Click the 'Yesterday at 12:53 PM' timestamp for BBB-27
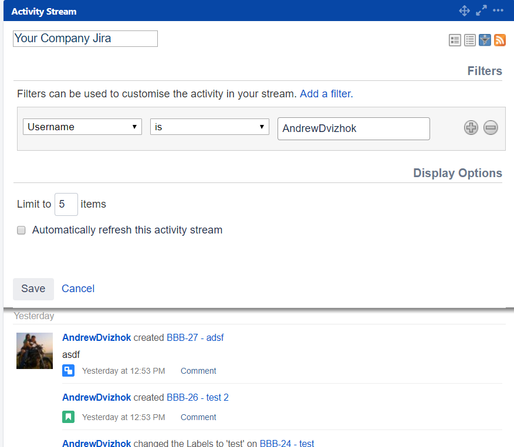Viewport: 514px width, 447px height. pyautogui.click(x=124, y=371)
